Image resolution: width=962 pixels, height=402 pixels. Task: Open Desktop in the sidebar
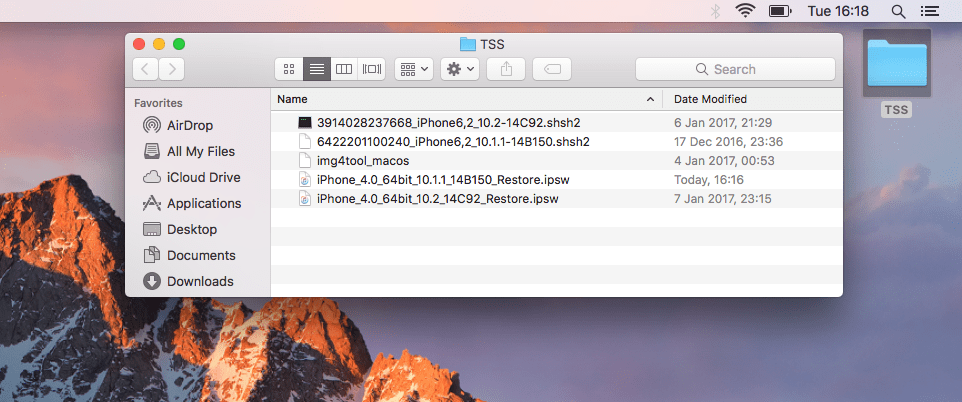coord(180,229)
